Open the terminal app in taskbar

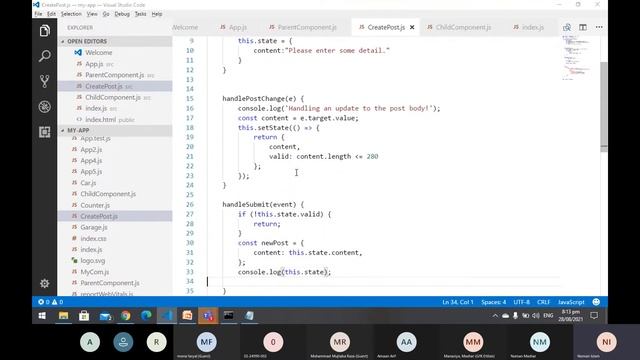[229, 316]
